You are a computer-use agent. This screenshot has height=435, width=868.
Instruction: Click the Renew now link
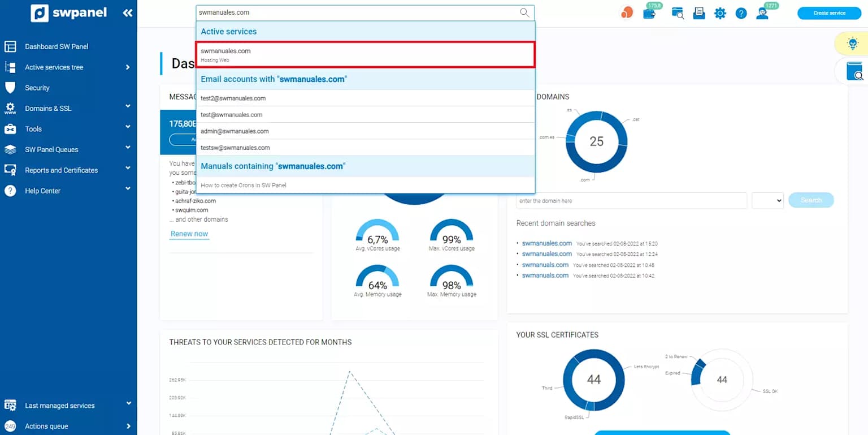click(189, 234)
